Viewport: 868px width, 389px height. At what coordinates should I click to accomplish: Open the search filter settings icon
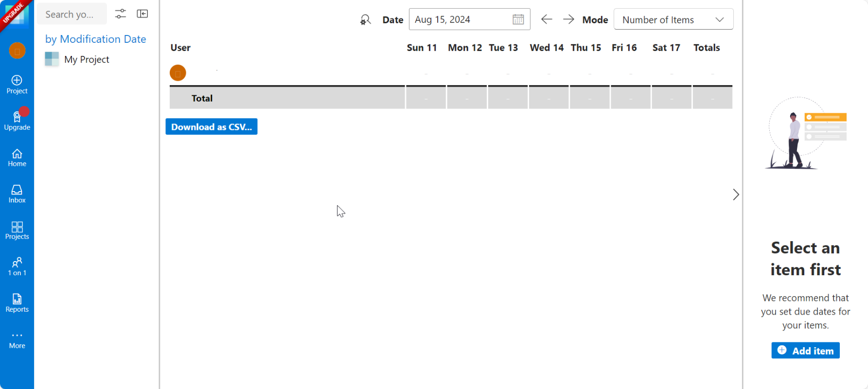tap(121, 14)
